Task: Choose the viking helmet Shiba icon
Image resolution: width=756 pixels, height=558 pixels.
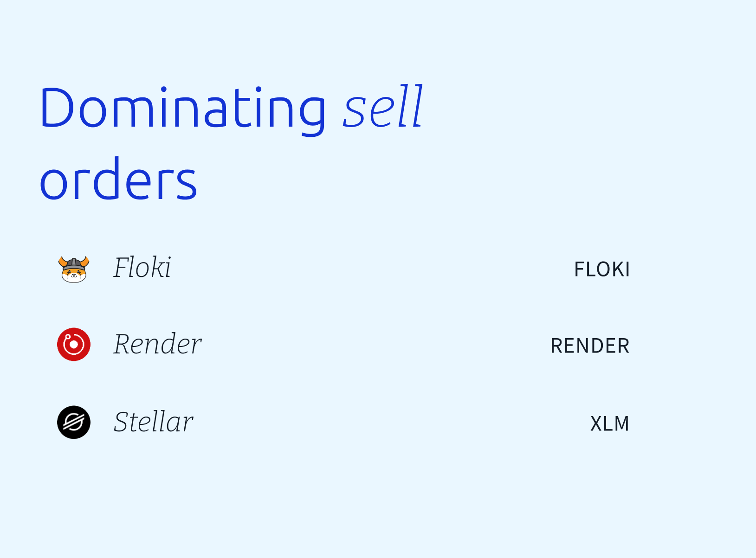Action: tap(74, 269)
